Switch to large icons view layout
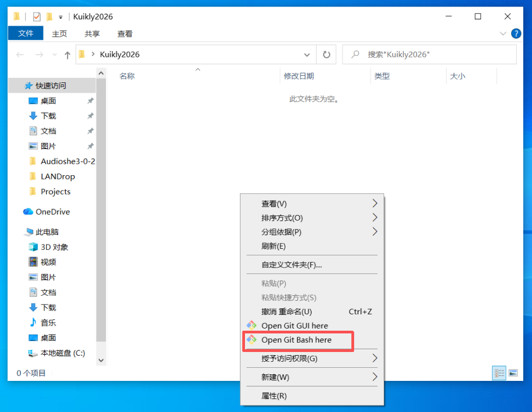 513,373
